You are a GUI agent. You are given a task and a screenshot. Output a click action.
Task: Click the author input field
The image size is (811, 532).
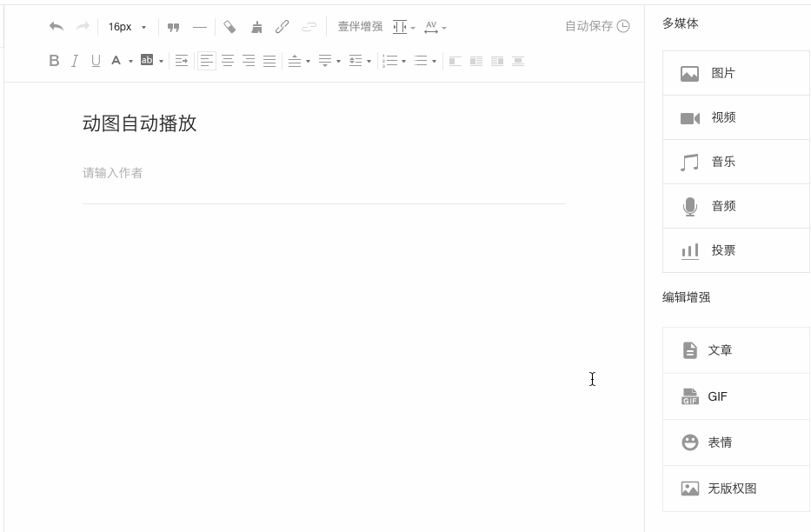pos(323,173)
